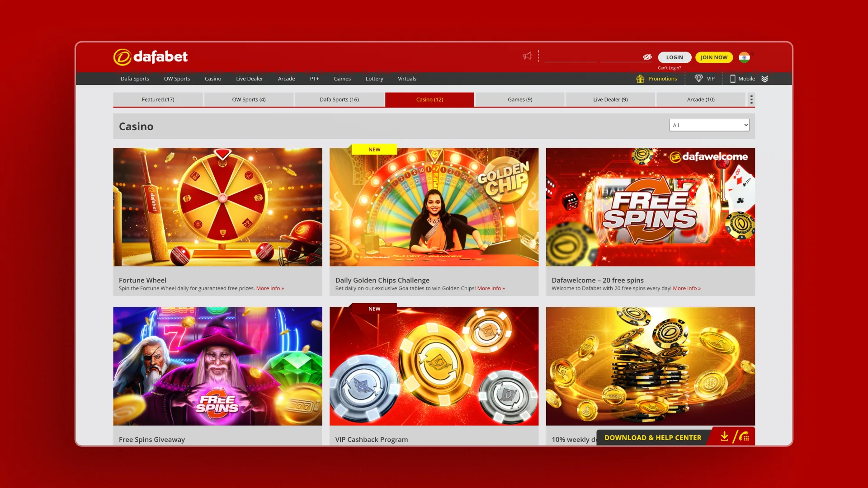Image resolution: width=868 pixels, height=488 pixels.
Task: Focus the username input field
Action: point(570,57)
